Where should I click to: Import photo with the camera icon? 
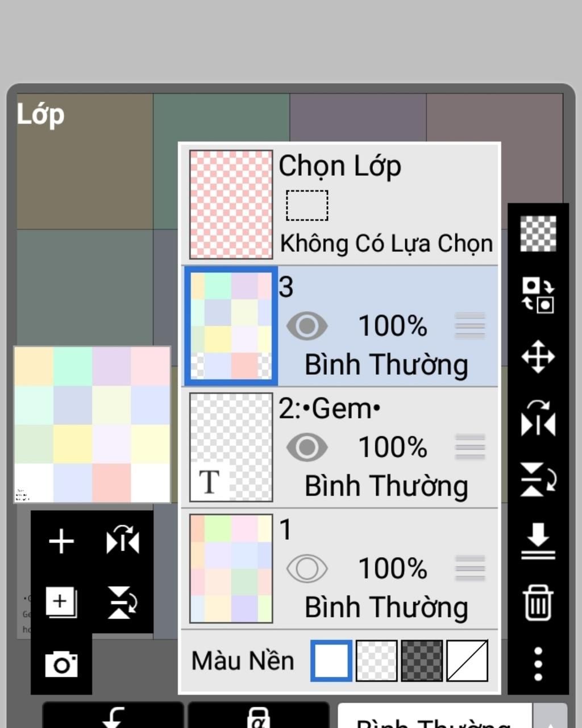point(61,664)
